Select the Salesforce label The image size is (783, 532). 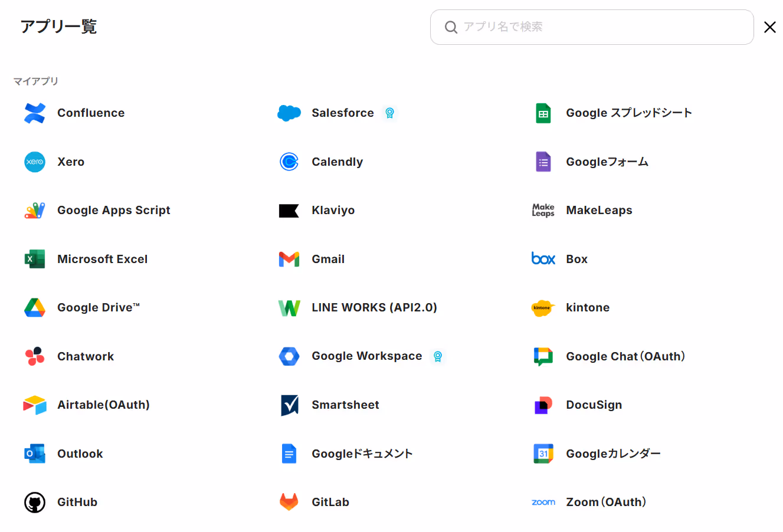click(x=343, y=113)
